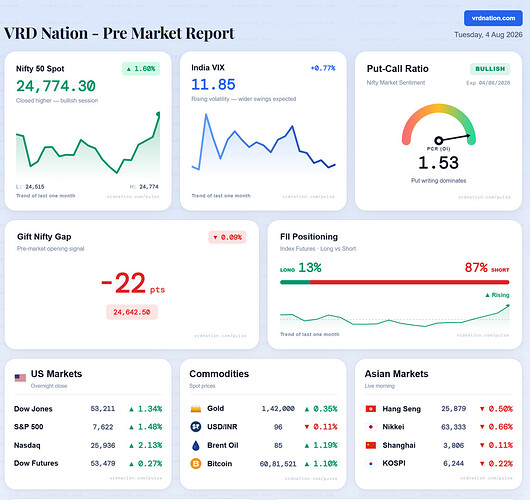Click the Brent Oil label
The height and width of the screenshot is (500, 530).
tap(223, 446)
